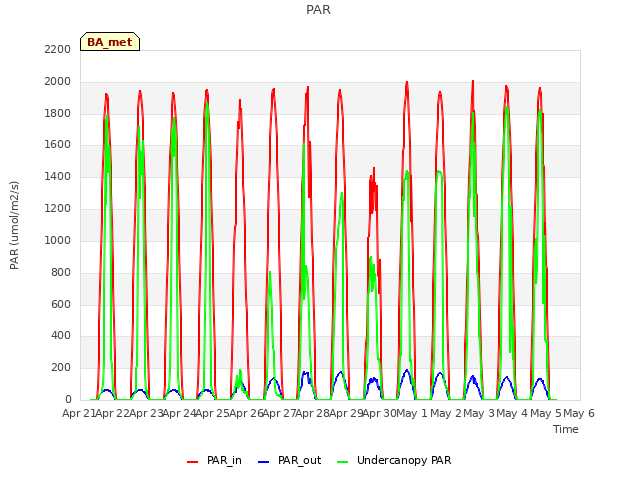Click the reduced PAR_in peak on Apr 30
640x480 pixels.
[x=373, y=168]
